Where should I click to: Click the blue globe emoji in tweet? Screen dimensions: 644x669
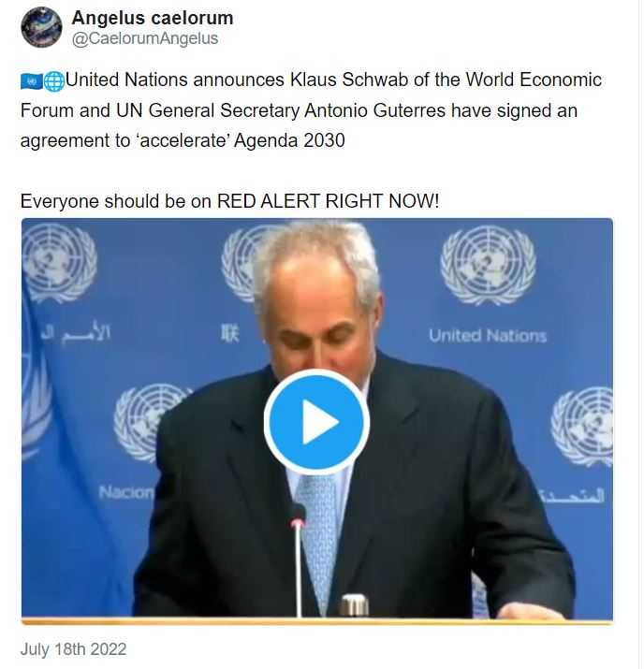point(54,81)
